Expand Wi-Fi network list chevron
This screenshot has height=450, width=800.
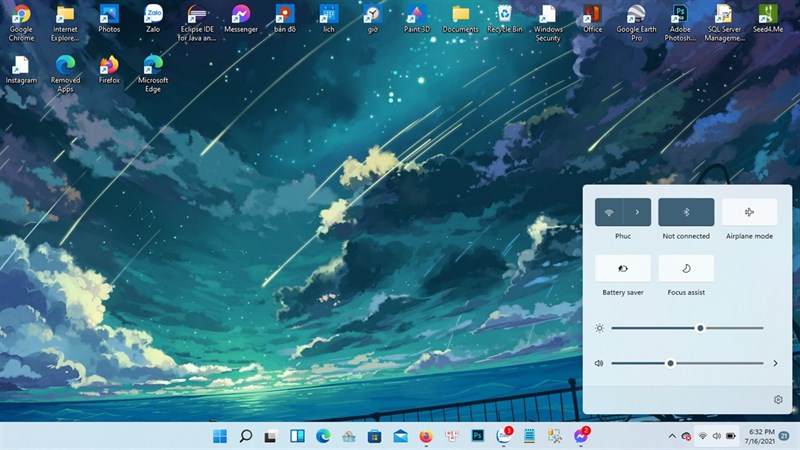click(637, 212)
